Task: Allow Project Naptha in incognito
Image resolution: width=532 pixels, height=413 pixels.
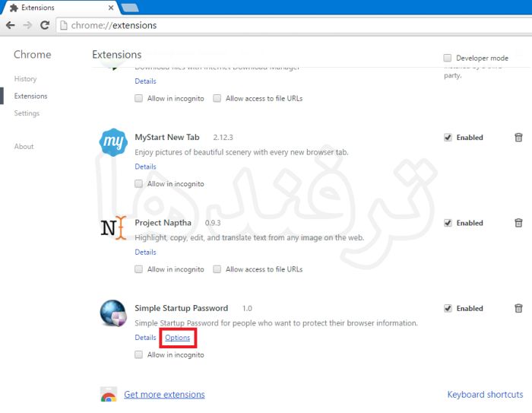Action: click(x=138, y=269)
